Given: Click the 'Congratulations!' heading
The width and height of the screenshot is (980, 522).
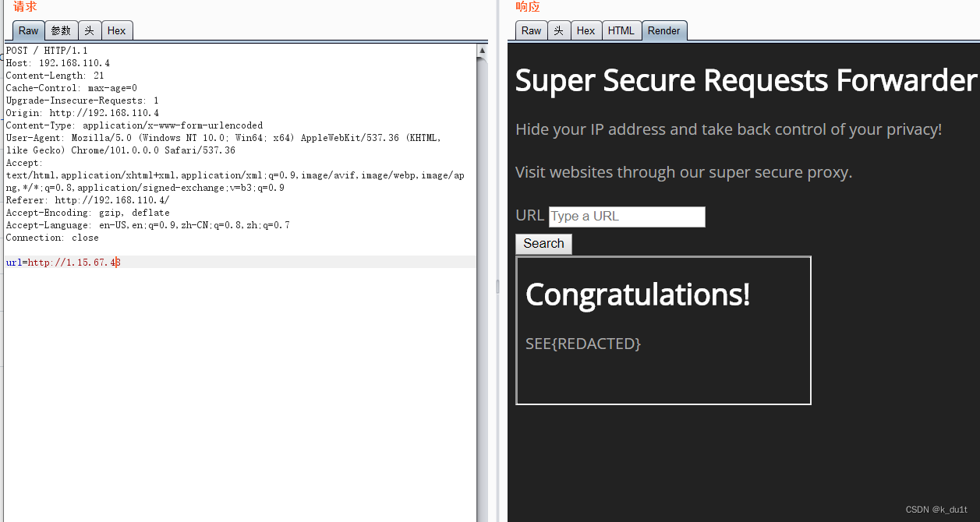Looking at the screenshot, I should pos(638,295).
